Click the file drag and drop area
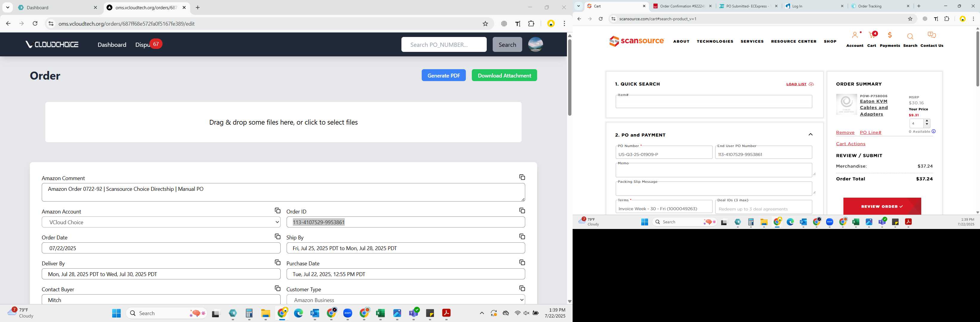Screen dimensions: 980x322 click(283, 122)
